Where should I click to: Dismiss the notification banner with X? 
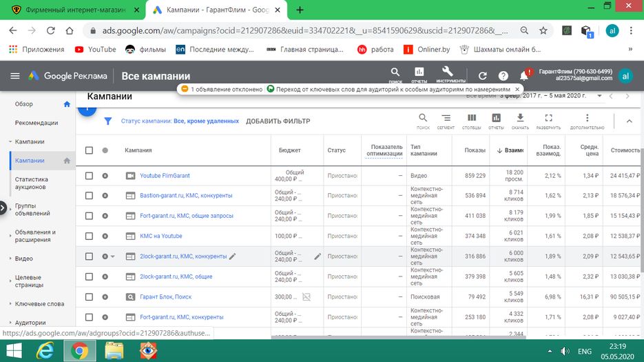517,89
